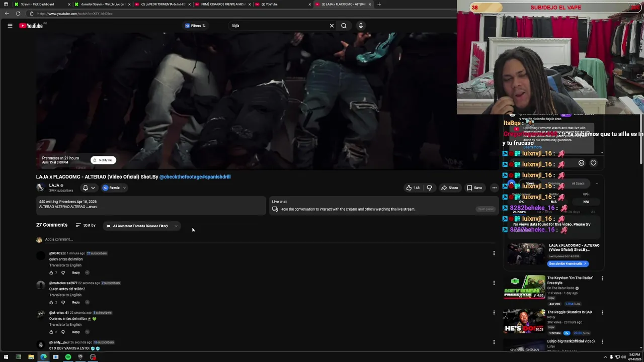Go back with the browser back arrow
This screenshot has width=644, height=362.
pos(7,14)
